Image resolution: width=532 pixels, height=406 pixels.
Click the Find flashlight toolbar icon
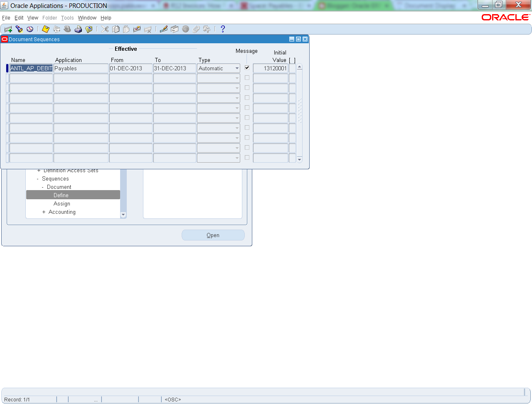tap(19, 29)
